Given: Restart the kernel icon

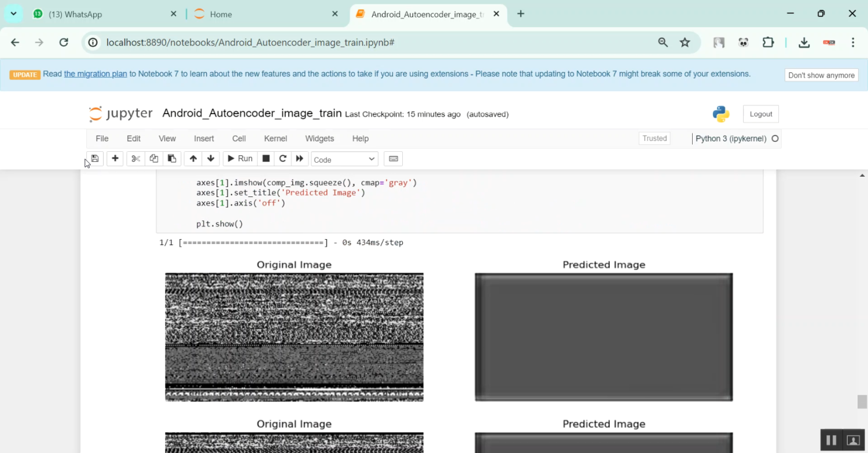Looking at the screenshot, I should tap(283, 159).
